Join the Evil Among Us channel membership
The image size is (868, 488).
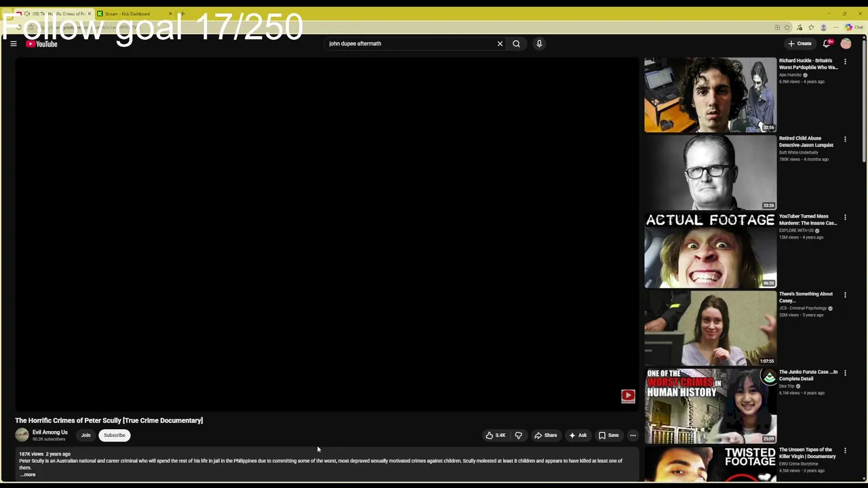point(85,435)
